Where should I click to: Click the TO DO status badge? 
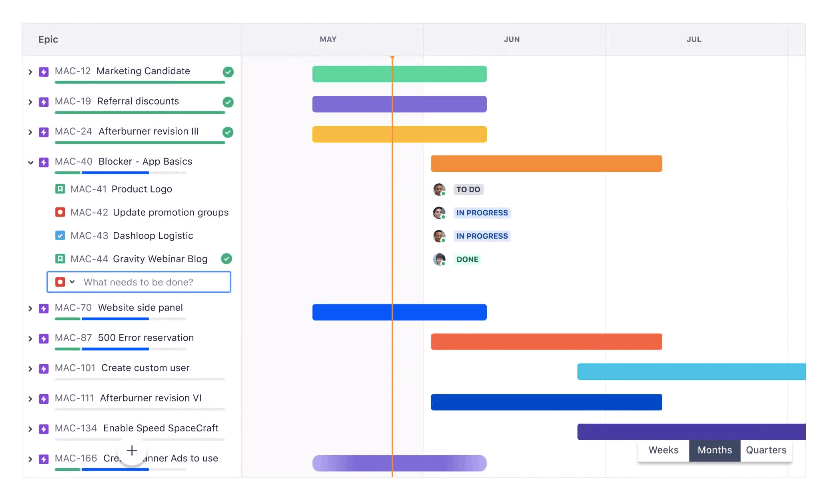tap(468, 189)
